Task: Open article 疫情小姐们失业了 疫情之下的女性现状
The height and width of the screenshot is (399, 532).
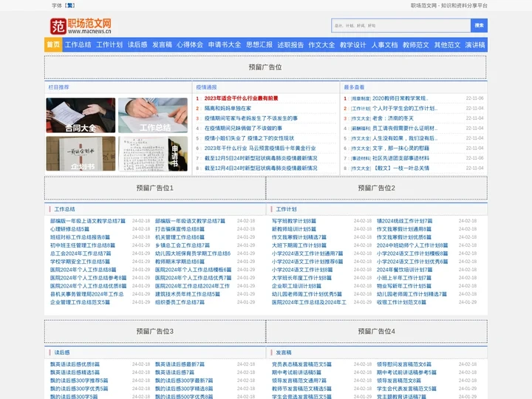Action: pos(249,138)
